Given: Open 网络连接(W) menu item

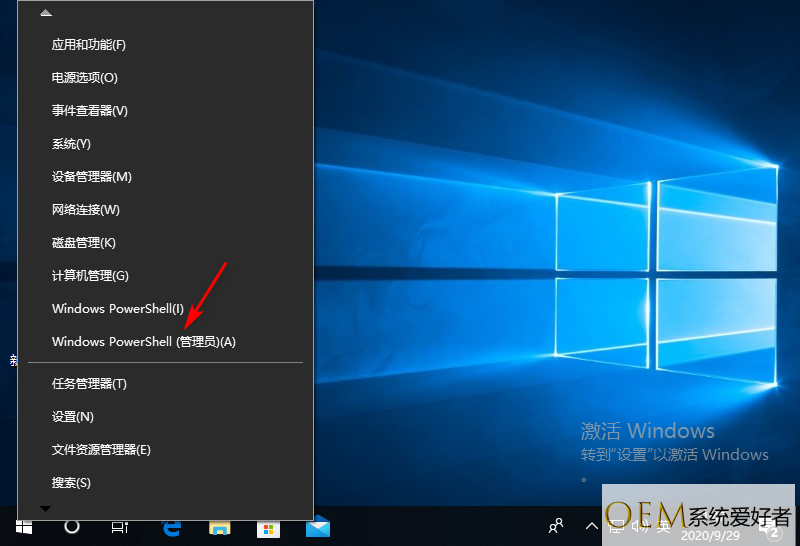Looking at the screenshot, I should pyautogui.click(x=86, y=210).
